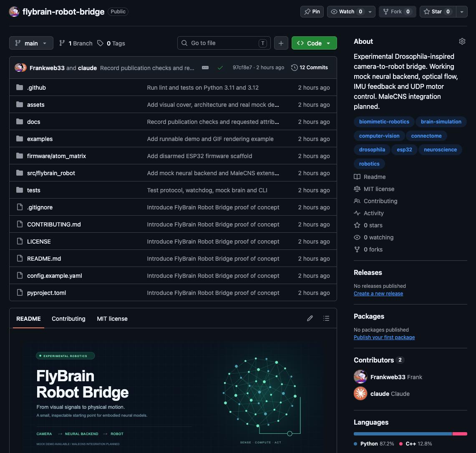This screenshot has width=476, height=453.
Task: Open the tests folder
Action: point(33,190)
